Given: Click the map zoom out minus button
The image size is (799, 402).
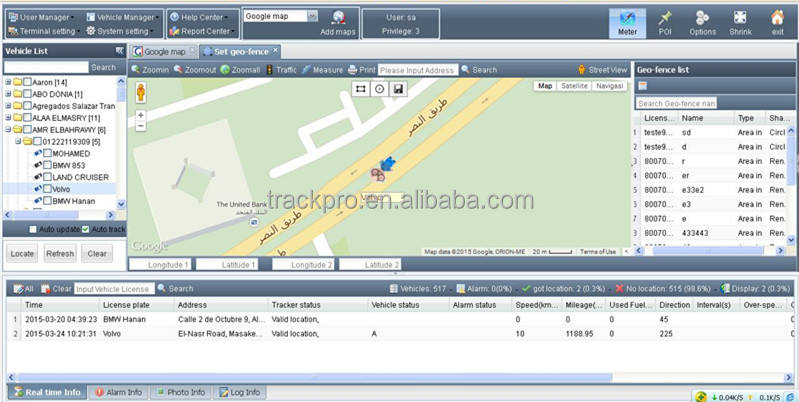Looking at the screenshot, I should tap(141, 126).
